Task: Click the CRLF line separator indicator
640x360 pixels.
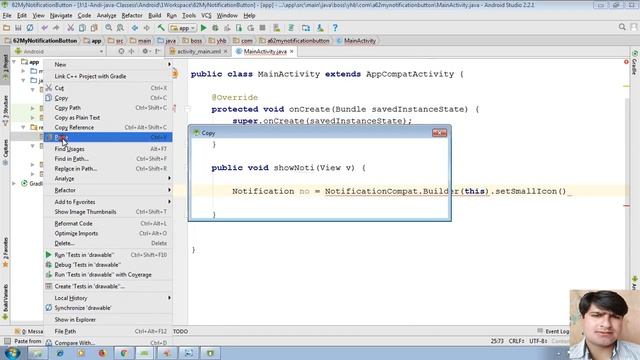Action: (x=516, y=341)
